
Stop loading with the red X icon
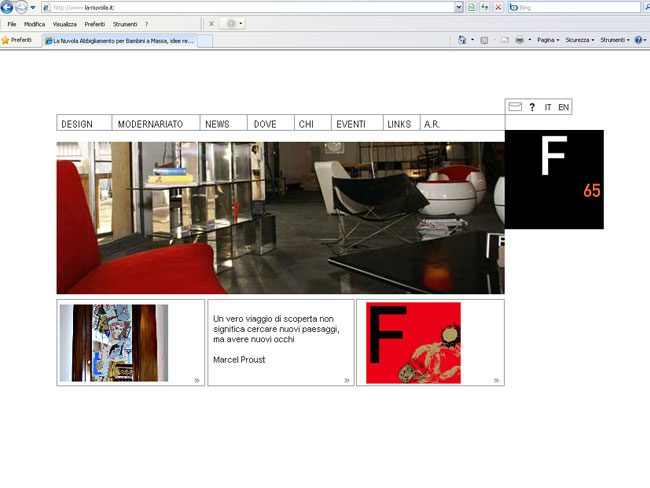coord(498,7)
